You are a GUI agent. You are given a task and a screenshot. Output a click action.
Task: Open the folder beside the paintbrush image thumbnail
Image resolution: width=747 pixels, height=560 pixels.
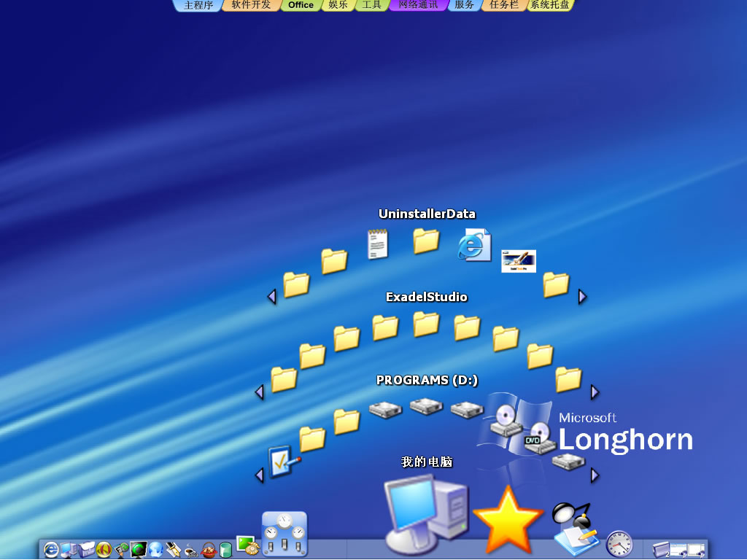click(556, 285)
